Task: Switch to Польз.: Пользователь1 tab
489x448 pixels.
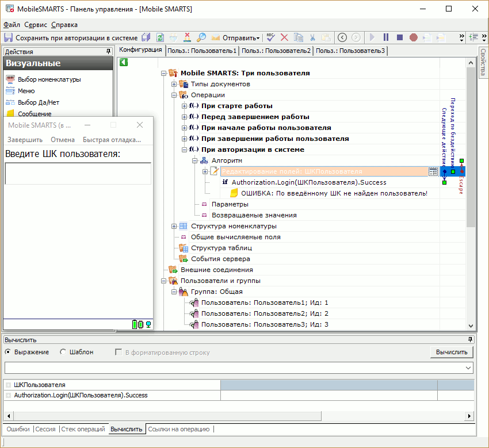Action: (x=202, y=51)
